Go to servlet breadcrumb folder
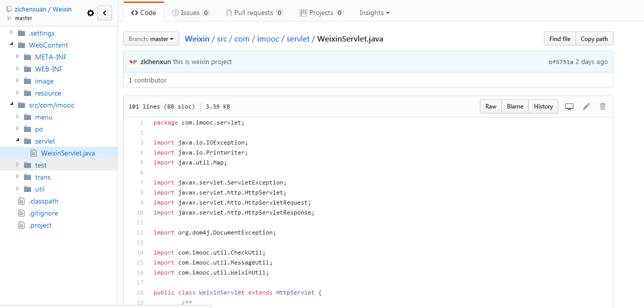 click(298, 39)
